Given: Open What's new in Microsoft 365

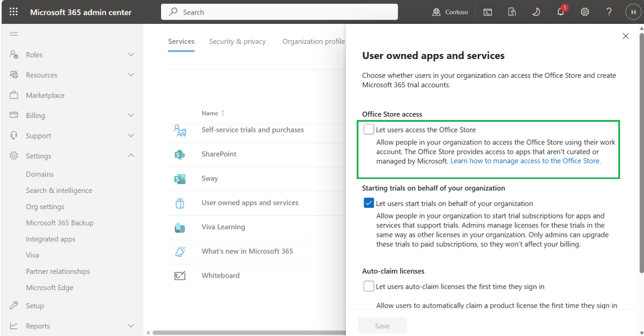Looking at the screenshot, I should pyautogui.click(x=247, y=251).
